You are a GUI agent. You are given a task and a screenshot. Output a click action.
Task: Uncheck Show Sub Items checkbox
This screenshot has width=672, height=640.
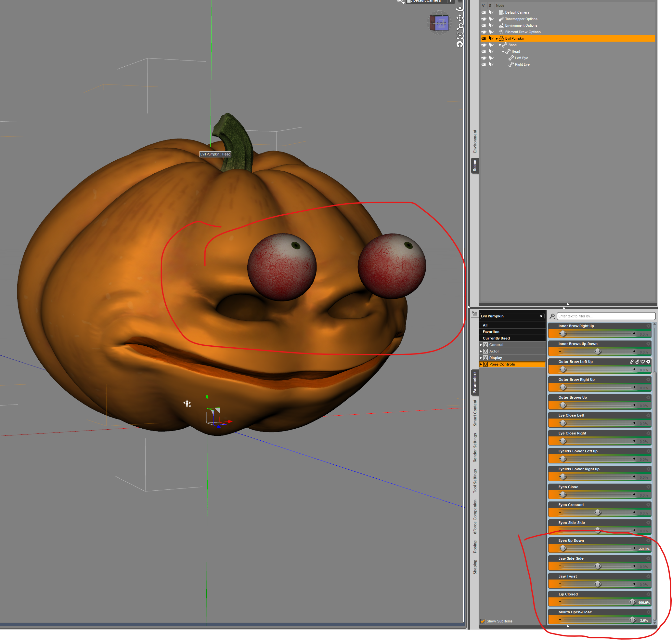coord(483,621)
